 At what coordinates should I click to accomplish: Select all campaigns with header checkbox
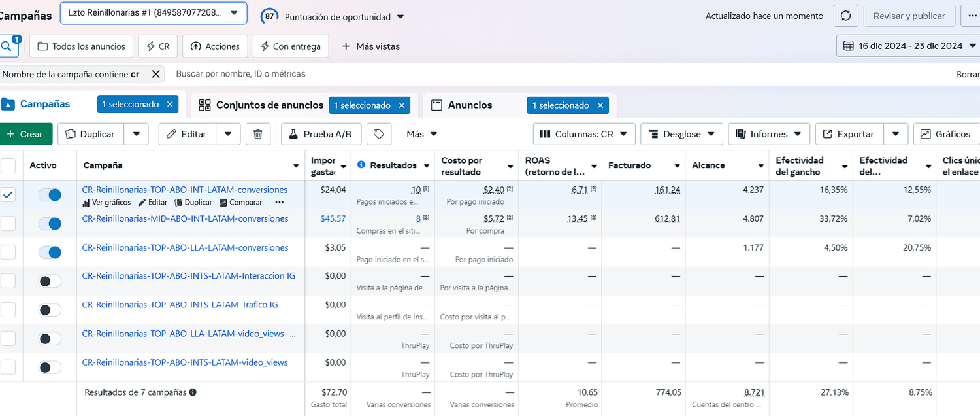[x=8, y=165]
